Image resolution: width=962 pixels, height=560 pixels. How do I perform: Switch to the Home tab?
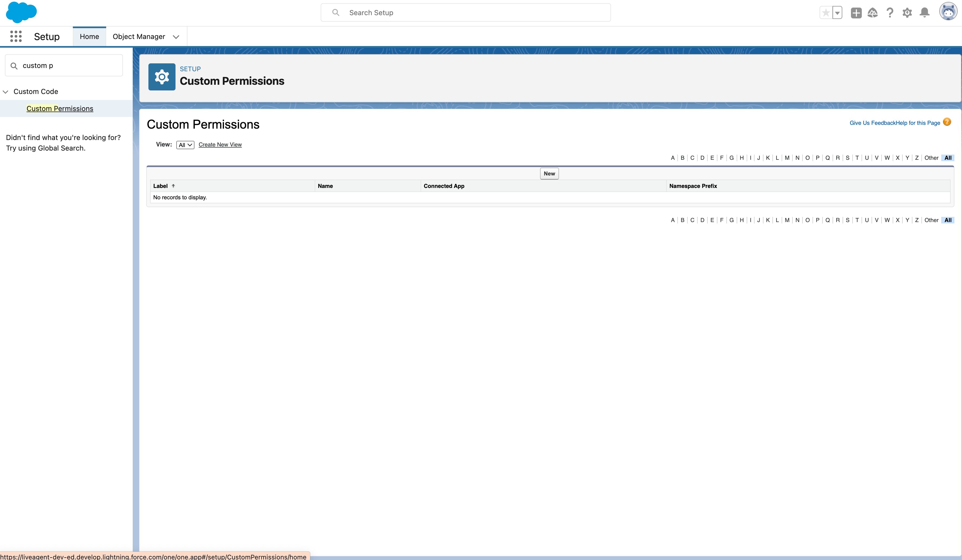pyautogui.click(x=89, y=36)
